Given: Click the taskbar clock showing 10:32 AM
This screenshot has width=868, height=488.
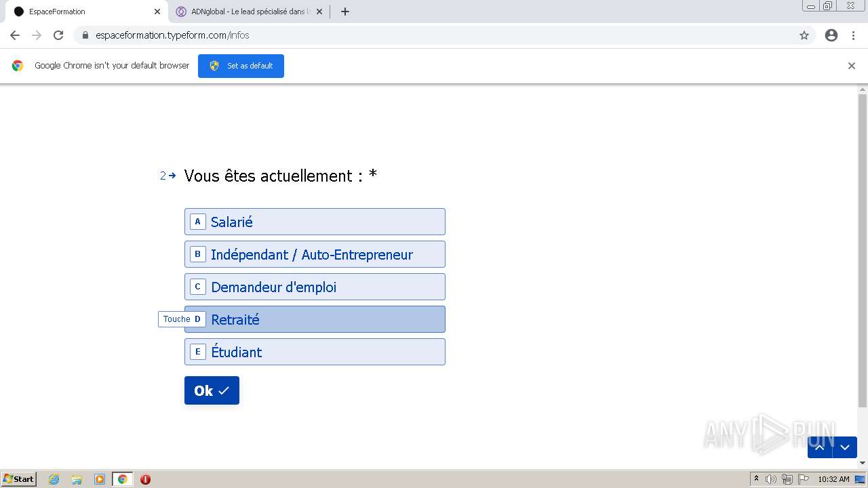Looking at the screenshot, I should coord(833,479).
